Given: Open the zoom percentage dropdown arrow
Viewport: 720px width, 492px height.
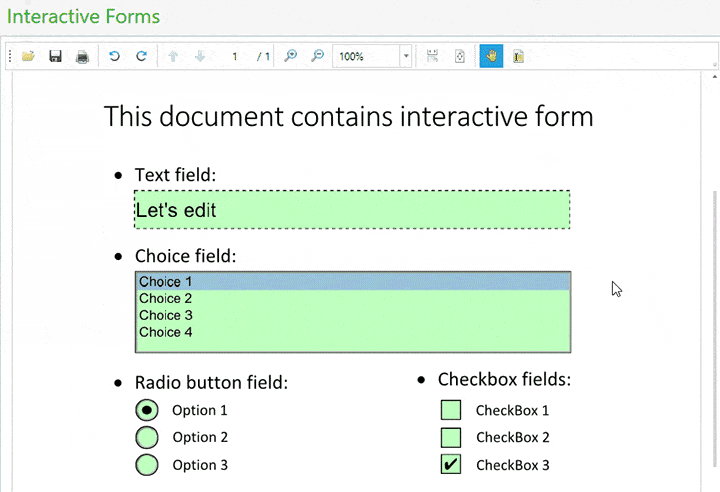Looking at the screenshot, I should [x=406, y=56].
